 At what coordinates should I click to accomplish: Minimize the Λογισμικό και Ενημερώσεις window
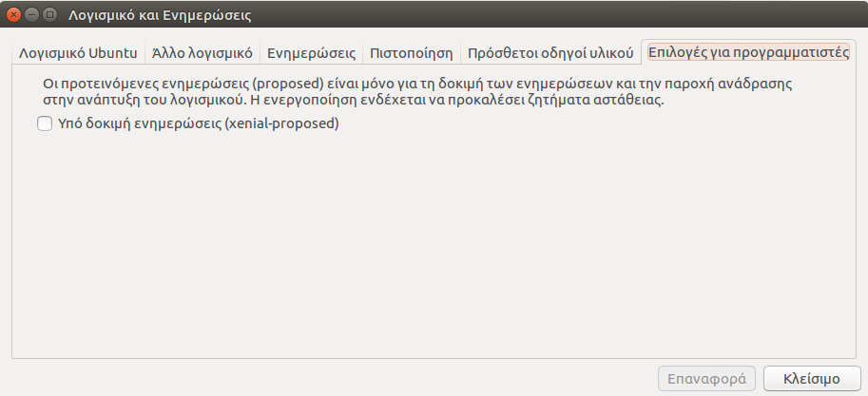(x=31, y=16)
